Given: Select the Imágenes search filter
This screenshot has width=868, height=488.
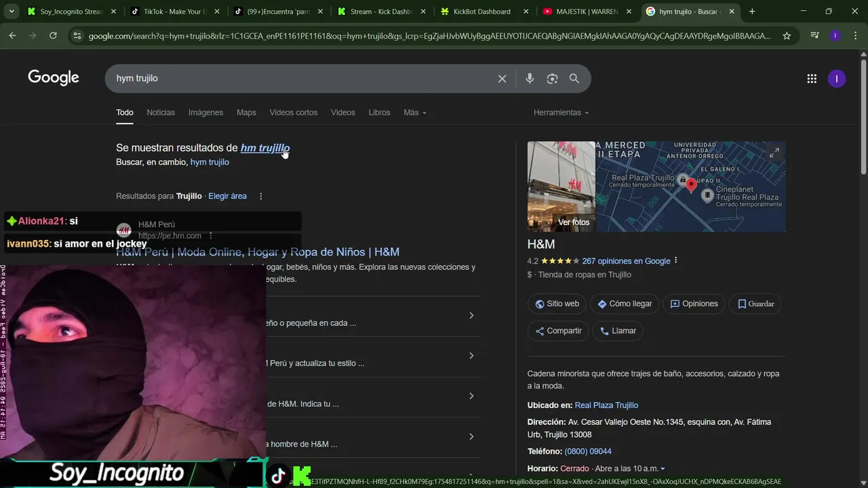Looking at the screenshot, I should pyautogui.click(x=205, y=113).
